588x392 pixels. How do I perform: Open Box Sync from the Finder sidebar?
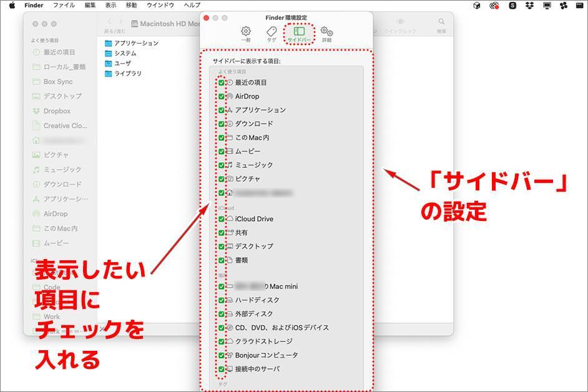[x=57, y=82]
